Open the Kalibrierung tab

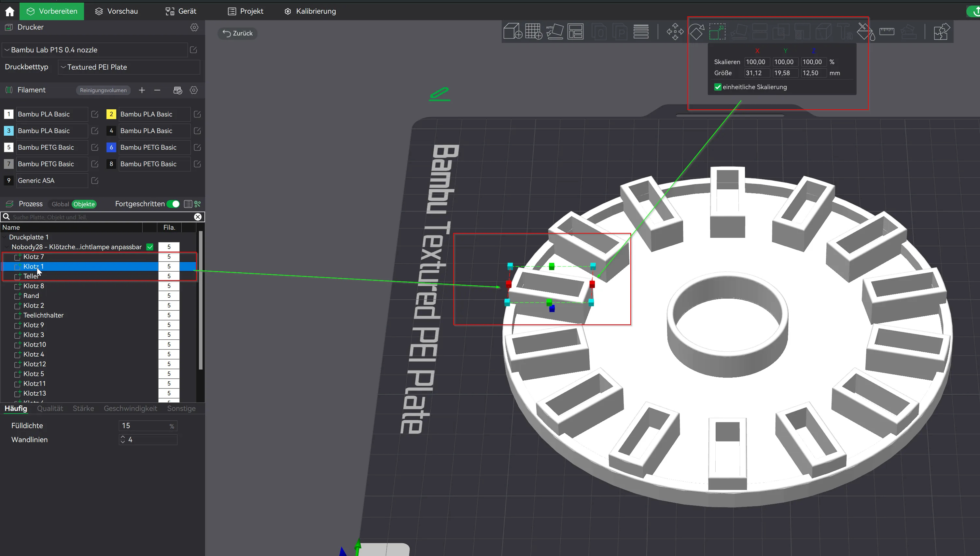310,11
